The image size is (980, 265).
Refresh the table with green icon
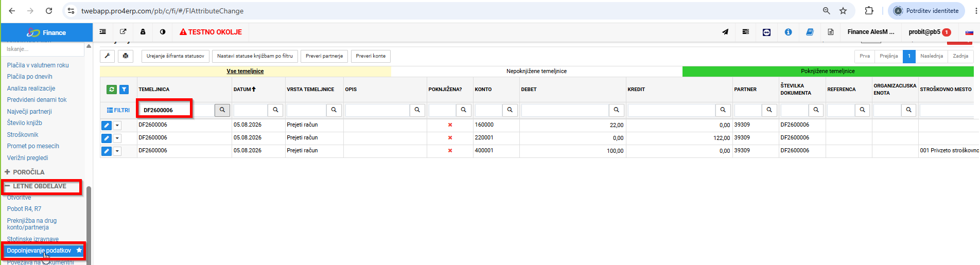tap(112, 90)
